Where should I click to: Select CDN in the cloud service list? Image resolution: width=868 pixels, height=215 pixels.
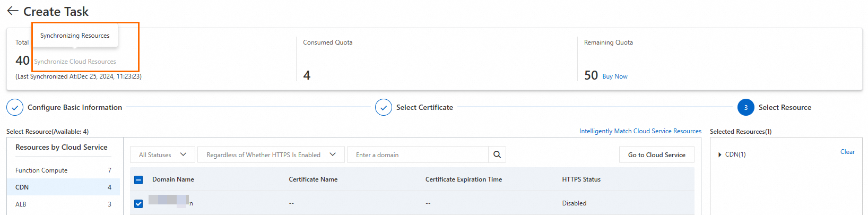pos(22,187)
